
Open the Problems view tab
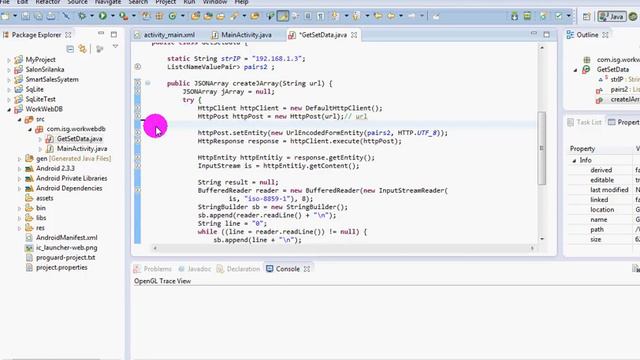point(153,269)
